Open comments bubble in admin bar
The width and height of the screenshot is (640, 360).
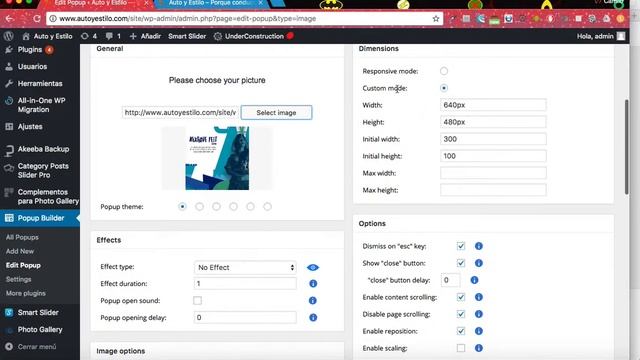(113, 36)
